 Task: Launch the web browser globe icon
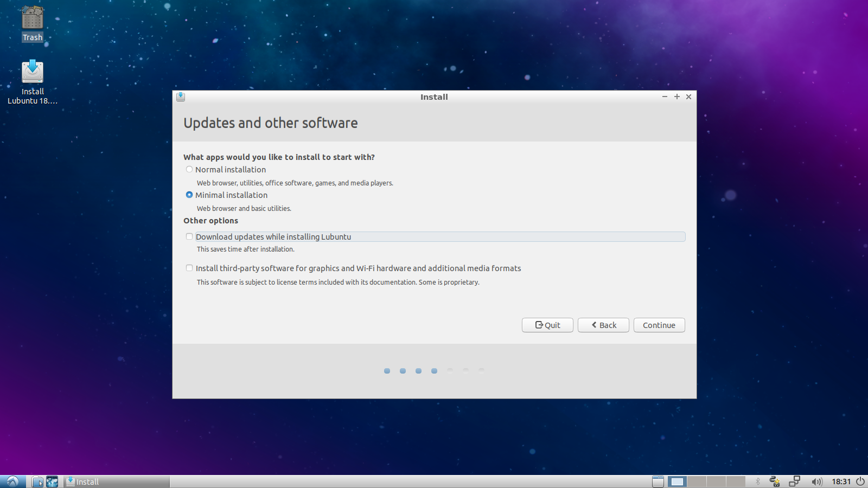(52, 481)
